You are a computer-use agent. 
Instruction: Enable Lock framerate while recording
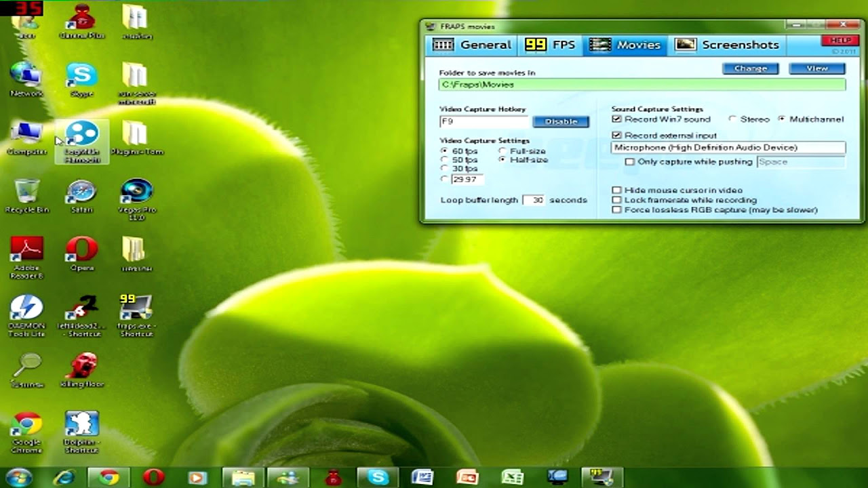(x=616, y=200)
